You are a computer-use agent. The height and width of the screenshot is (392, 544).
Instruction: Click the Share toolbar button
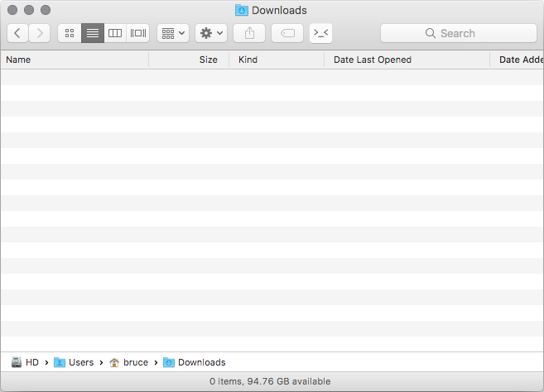coord(249,33)
